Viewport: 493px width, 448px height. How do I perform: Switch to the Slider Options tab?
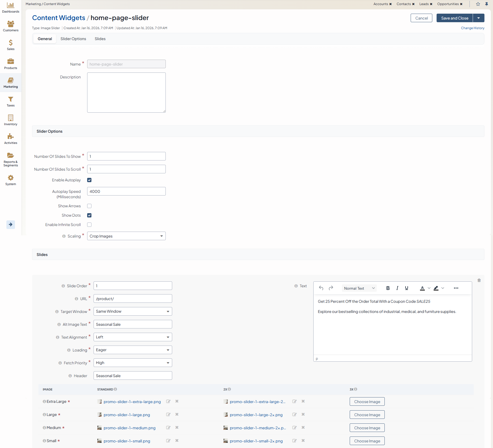point(73,39)
